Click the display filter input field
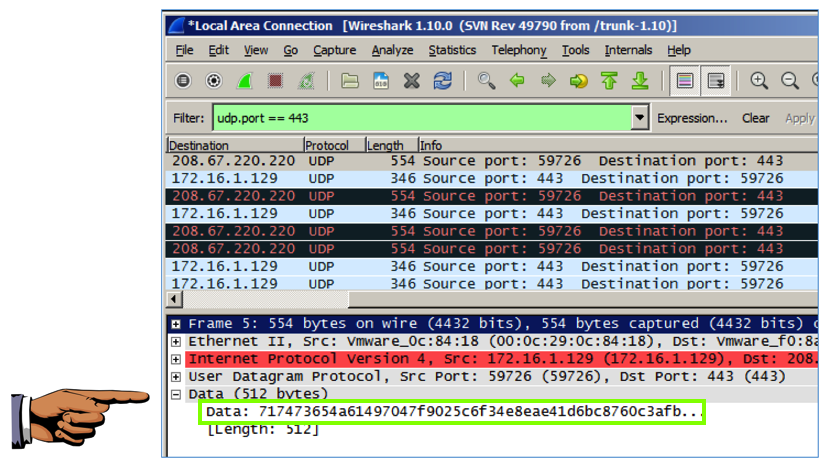Image resolution: width=831 pixels, height=473 pixels. click(x=422, y=118)
